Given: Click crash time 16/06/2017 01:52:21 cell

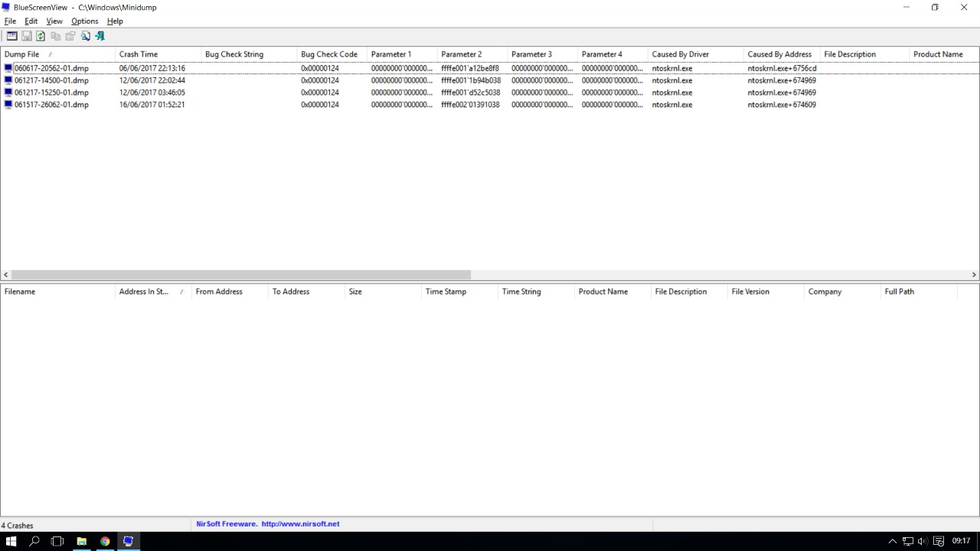Looking at the screenshot, I should point(152,105).
